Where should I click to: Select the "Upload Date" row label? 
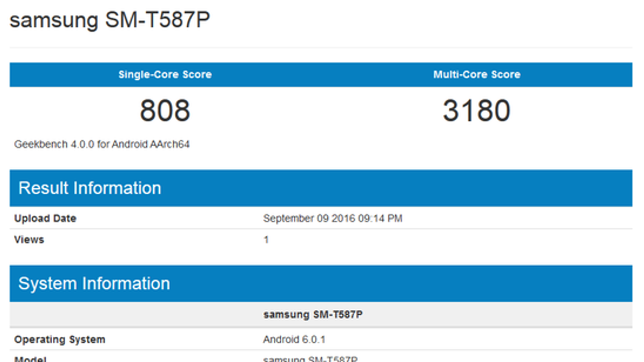click(x=45, y=218)
